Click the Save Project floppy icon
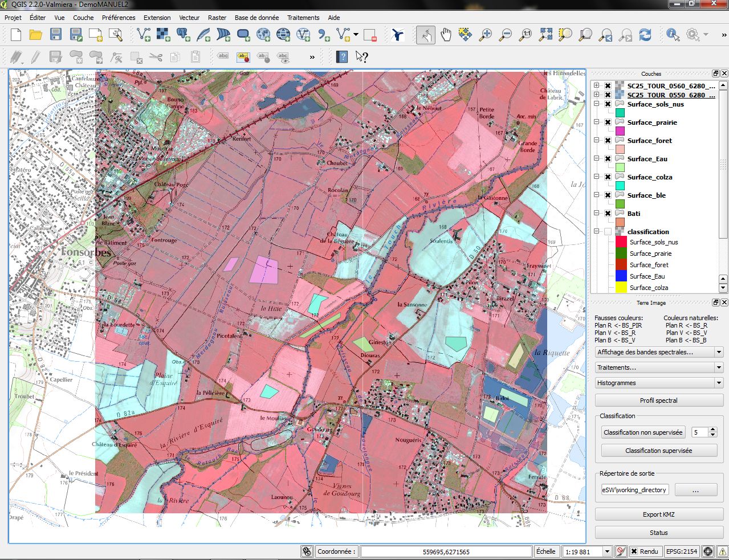The width and height of the screenshot is (729, 560). [56, 35]
